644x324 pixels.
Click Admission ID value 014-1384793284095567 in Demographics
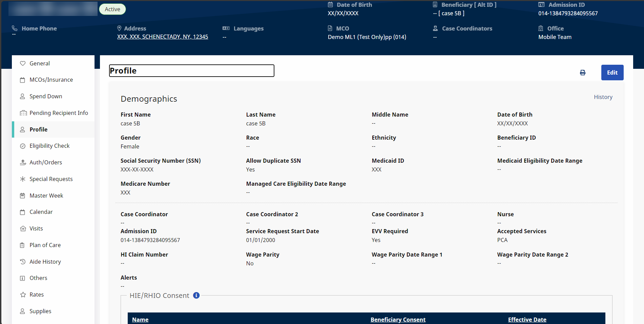[x=150, y=240]
